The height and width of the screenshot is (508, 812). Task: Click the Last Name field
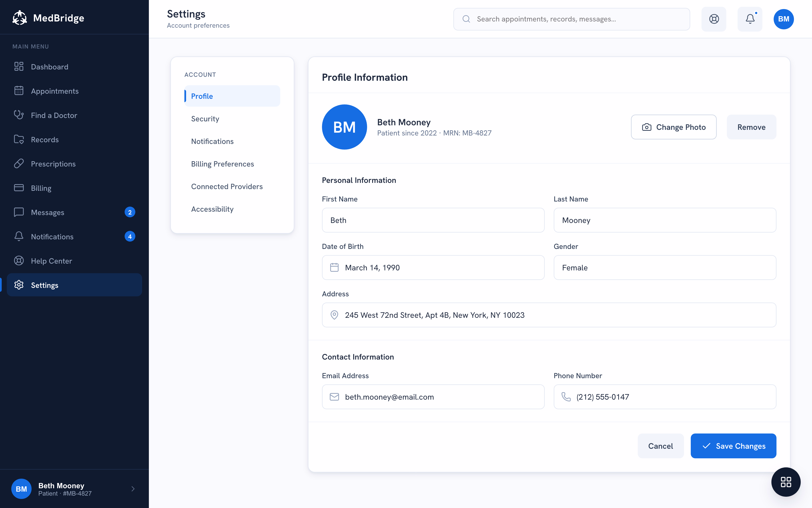pos(665,220)
